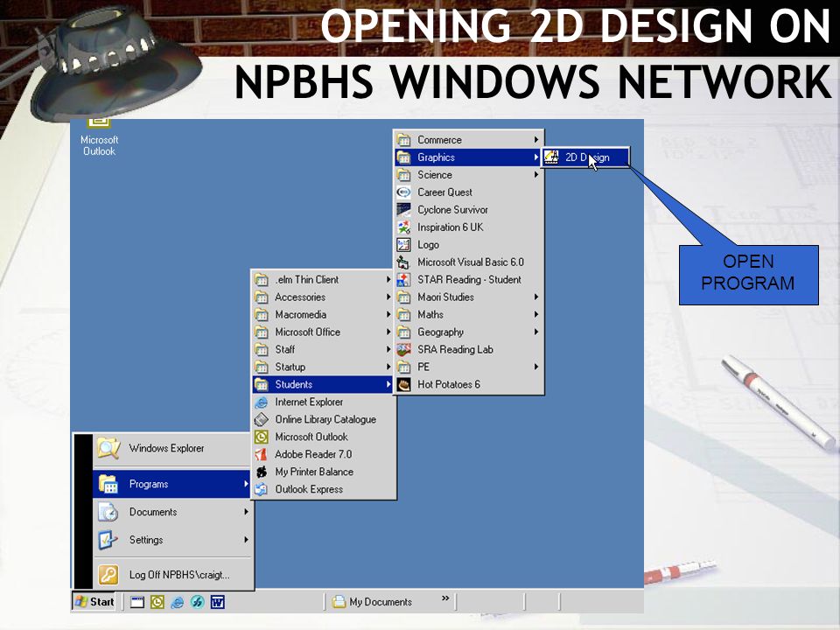840x630 pixels.
Task: Click the Windows Explorer icon
Action: [x=108, y=448]
